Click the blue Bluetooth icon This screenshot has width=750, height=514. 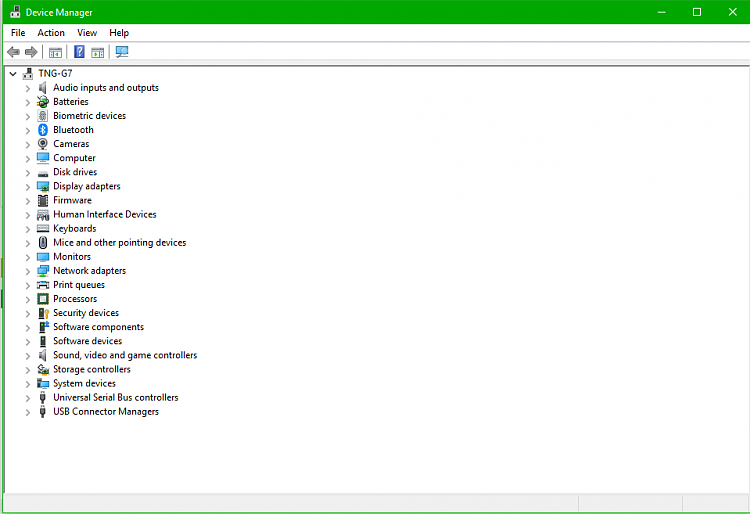tap(43, 130)
